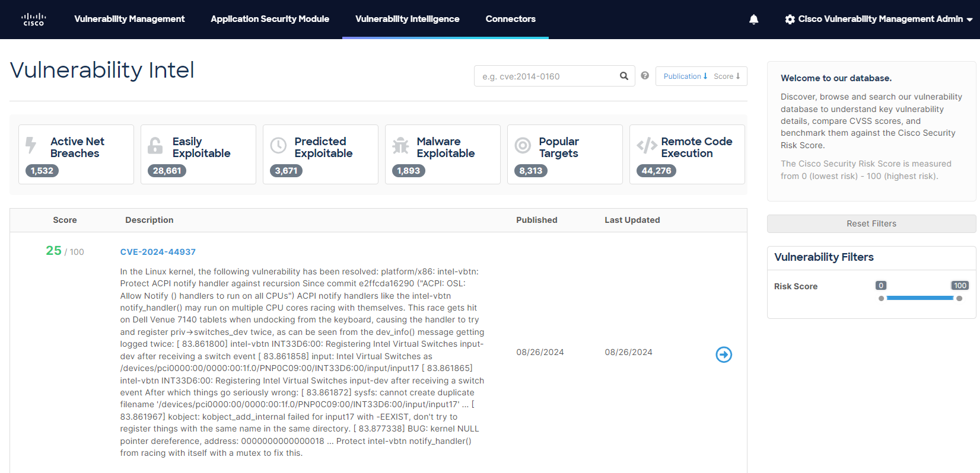Click the 1,893 count badge
The image size is (980, 473).
tap(408, 171)
